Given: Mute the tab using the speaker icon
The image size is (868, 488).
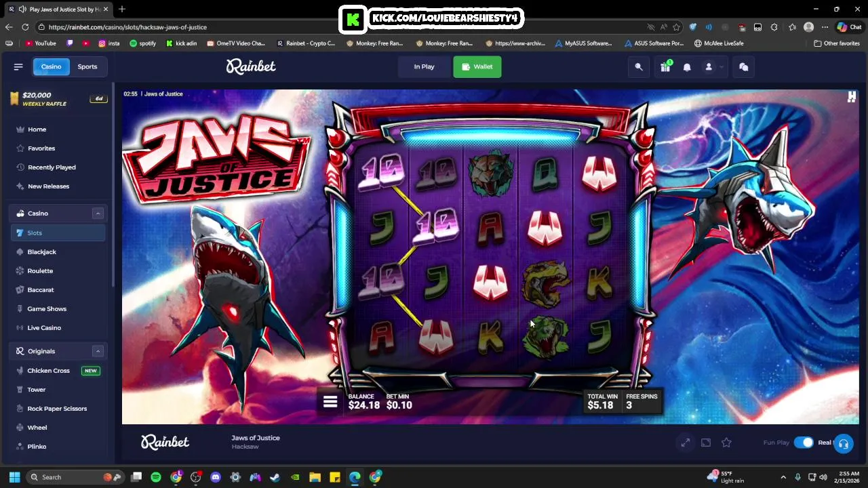Looking at the screenshot, I should coord(22,9).
